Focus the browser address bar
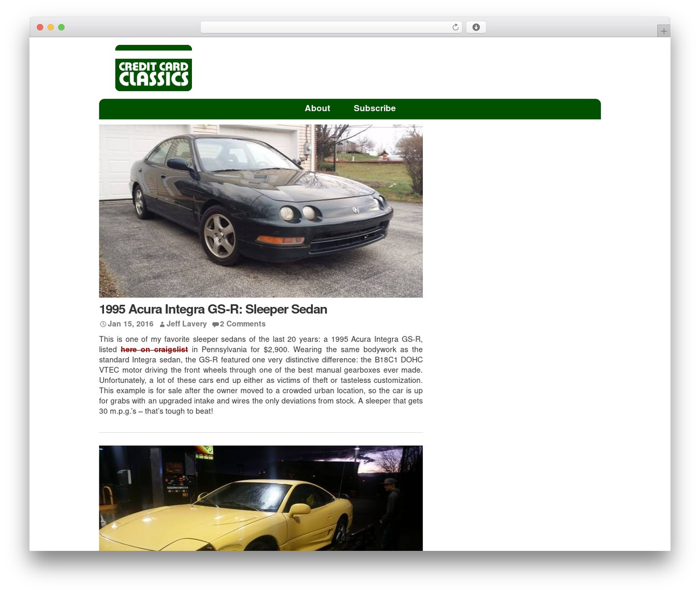Image resolution: width=700 pixels, height=593 pixels. point(331,27)
